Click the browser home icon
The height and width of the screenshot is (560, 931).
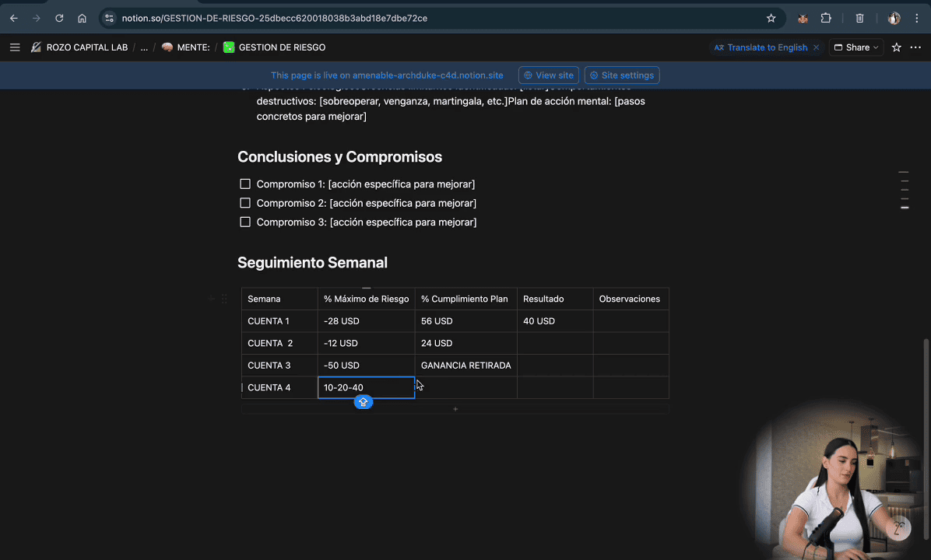click(82, 18)
